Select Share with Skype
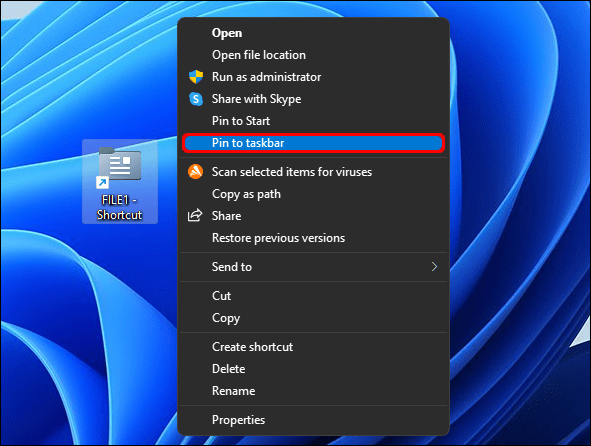The width and height of the screenshot is (591, 446). (256, 99)
